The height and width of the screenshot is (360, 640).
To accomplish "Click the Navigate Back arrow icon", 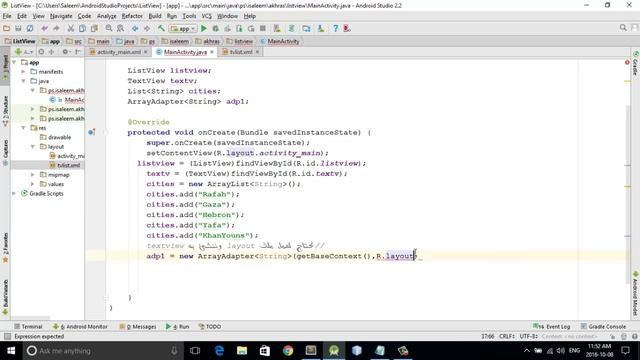I will pos(135,29).
